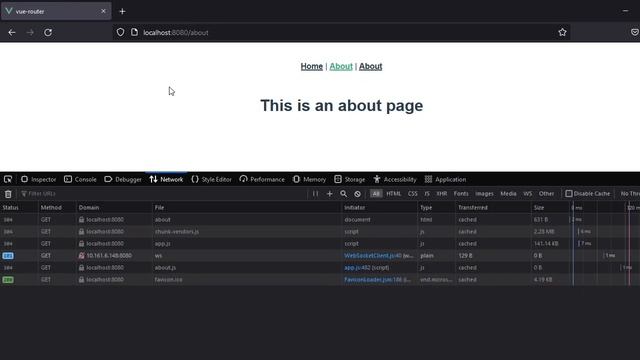This screenshot has width=640, height=360.
Task: Click the insecure lock icon beside 10.161.6.148
Action: [x=82, y=256]
